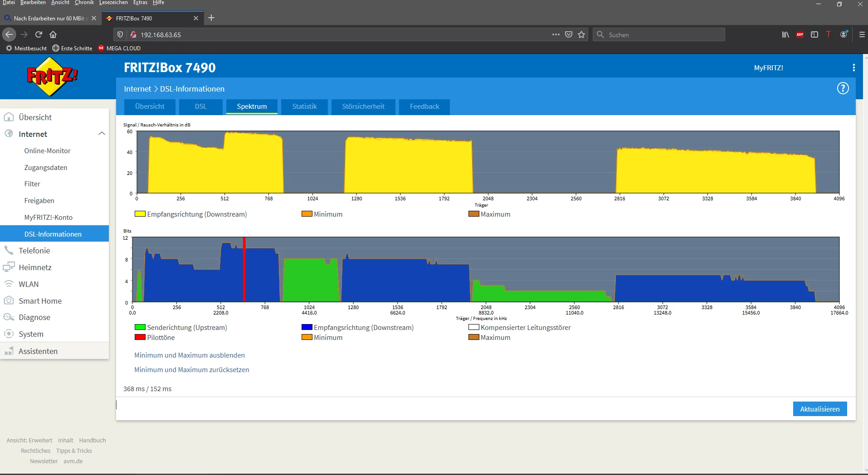
Task: Open the three-dot menu next to MyFRITZ!
Action: tap(853, 68)
